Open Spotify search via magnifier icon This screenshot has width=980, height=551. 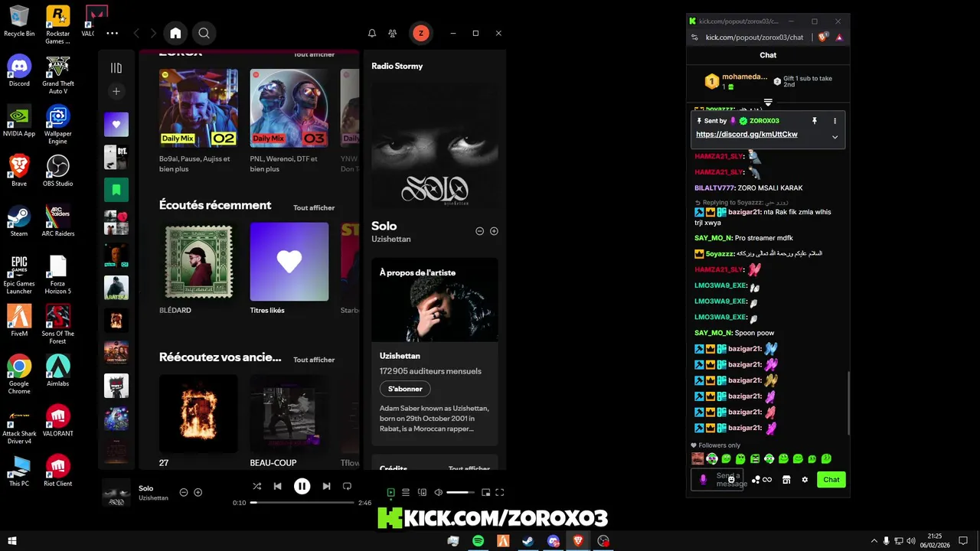click(204, 33)
